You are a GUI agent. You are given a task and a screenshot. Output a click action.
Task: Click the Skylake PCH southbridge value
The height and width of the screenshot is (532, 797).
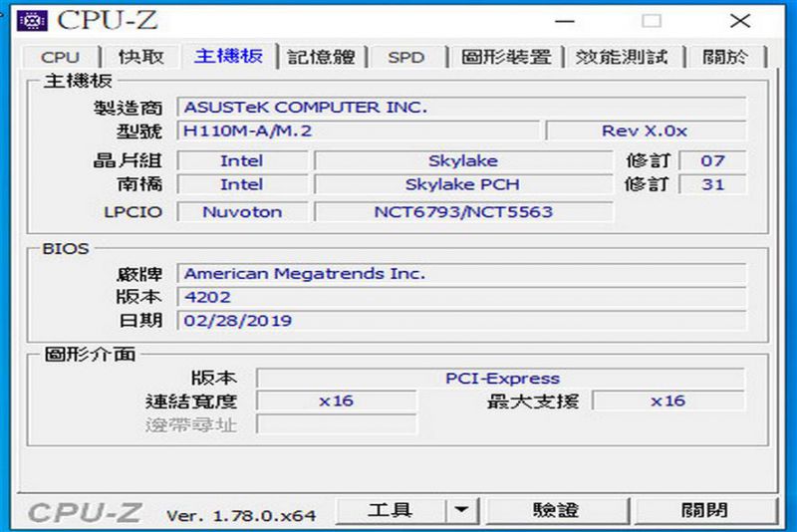pos(463,184)
